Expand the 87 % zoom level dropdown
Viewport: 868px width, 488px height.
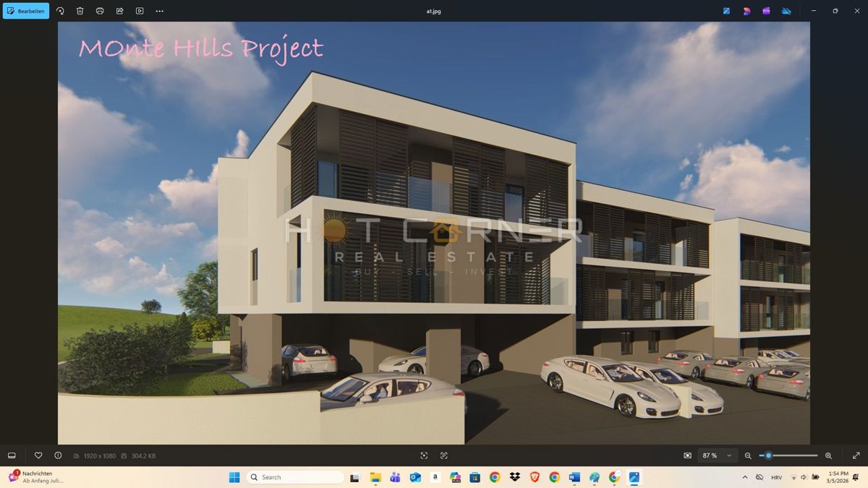(x=718, y=455)
